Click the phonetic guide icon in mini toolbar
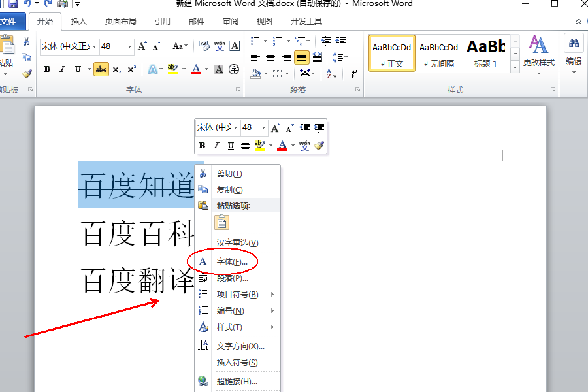588x392 pixels. tap(304, 146)
